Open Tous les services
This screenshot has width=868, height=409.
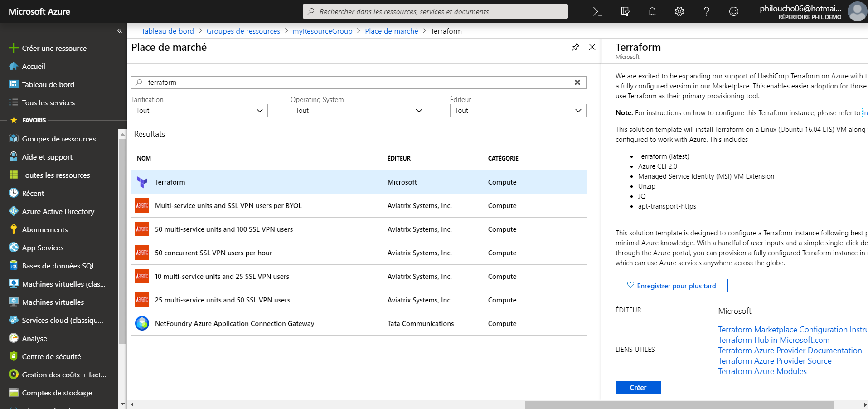(x=48, y=102)
